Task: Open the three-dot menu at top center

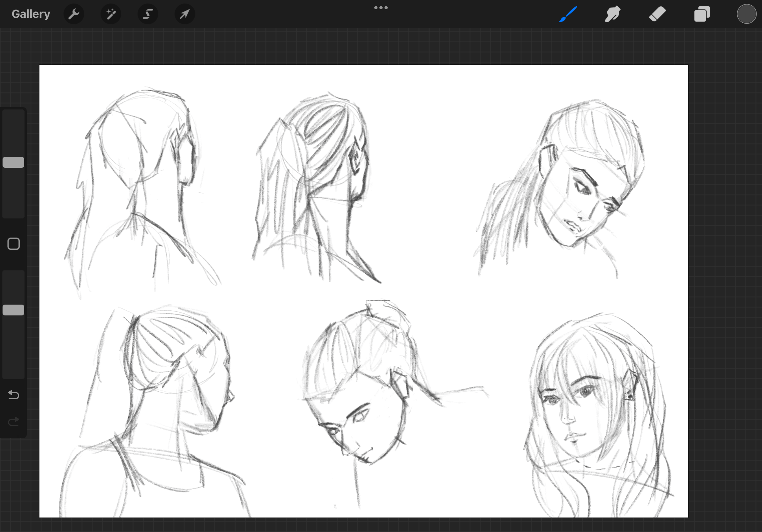Action: [381, 8]
